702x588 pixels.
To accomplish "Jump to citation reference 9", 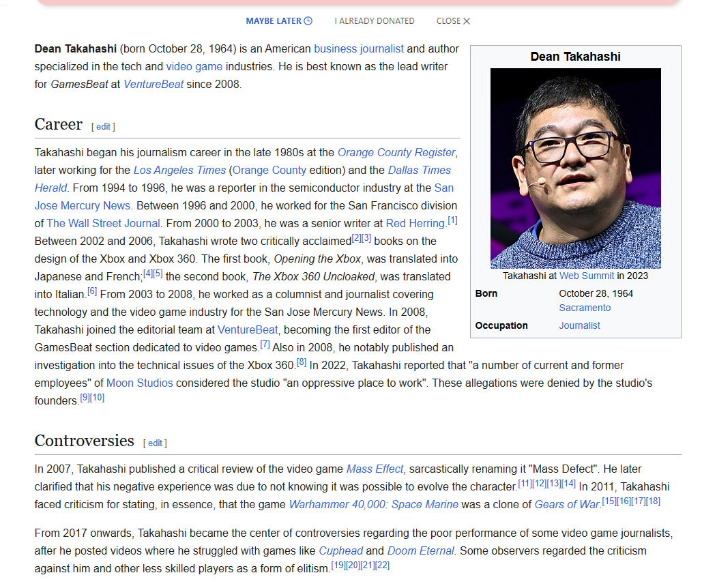I will [x=85, y=398].
